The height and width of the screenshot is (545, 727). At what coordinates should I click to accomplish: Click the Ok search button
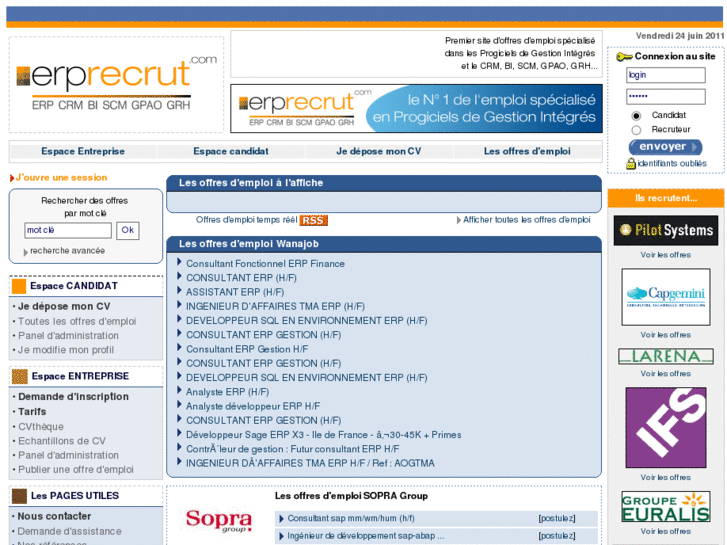point(128,230)
